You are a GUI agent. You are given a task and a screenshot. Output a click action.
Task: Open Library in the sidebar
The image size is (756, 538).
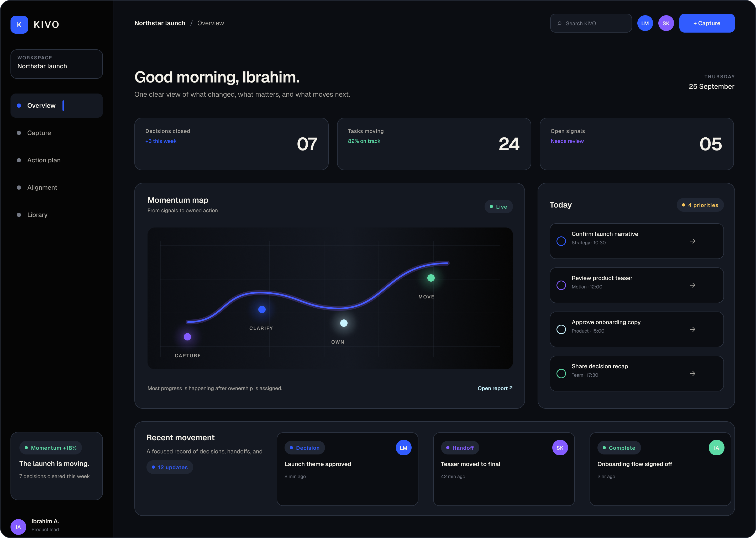tap(57, 215)
